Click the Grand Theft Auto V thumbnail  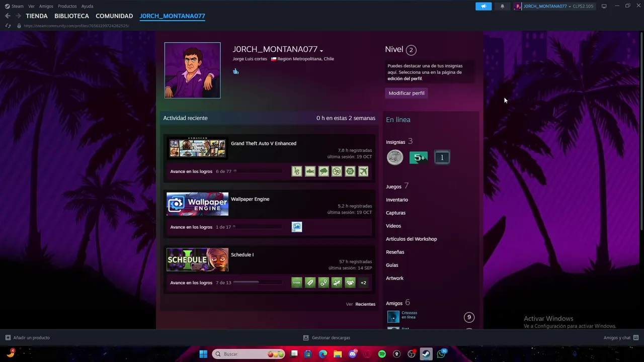tap(197, 148)
